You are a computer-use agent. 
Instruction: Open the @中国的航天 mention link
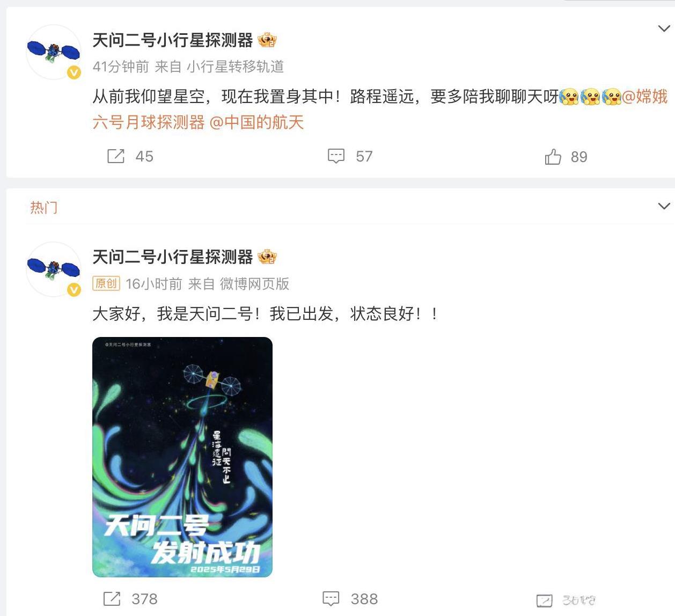(x=256, y=122)
